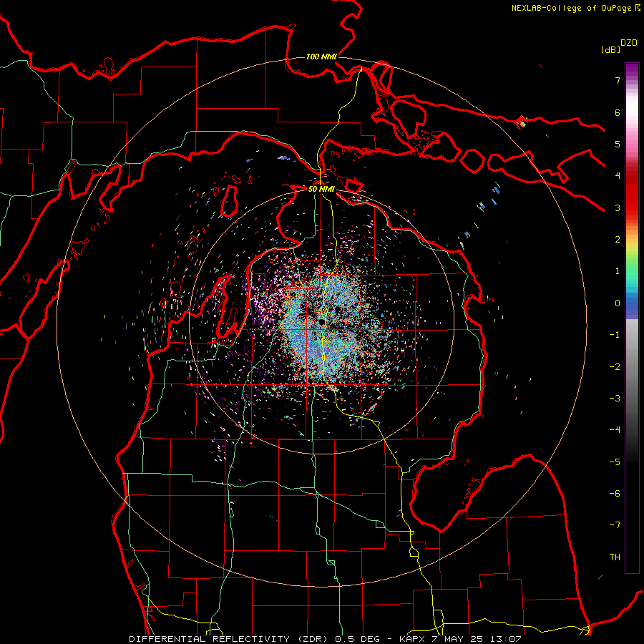
Task: Click the 100 NMI range ring label
Action: point(321,57)
